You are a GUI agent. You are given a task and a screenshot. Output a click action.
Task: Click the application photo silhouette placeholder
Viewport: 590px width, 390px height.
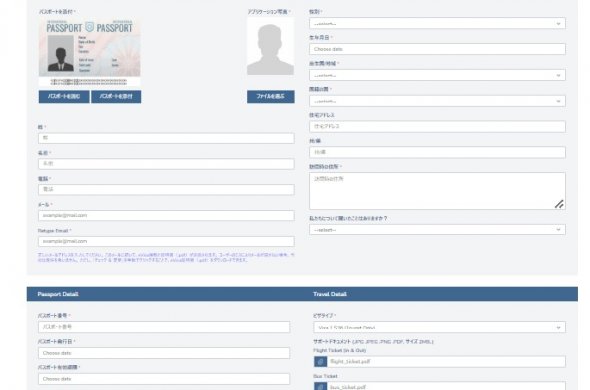tap(270, 46)
